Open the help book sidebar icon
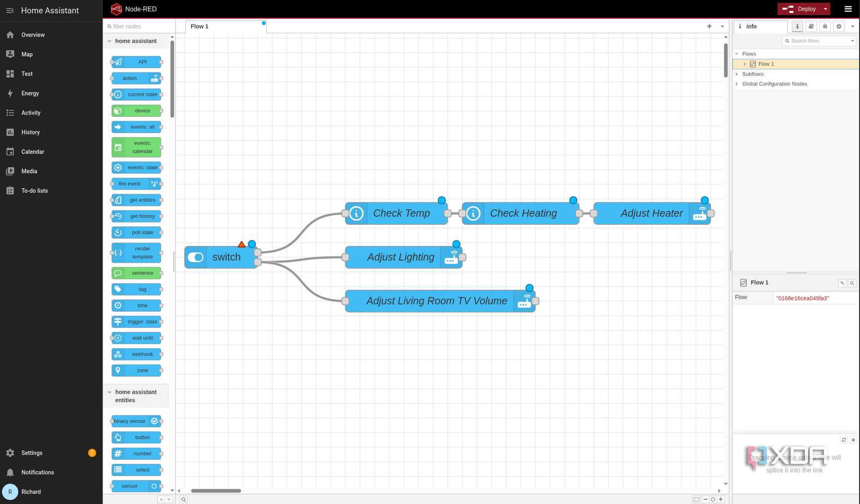Screen dimensions: 860x504 [x=811, y=27]
